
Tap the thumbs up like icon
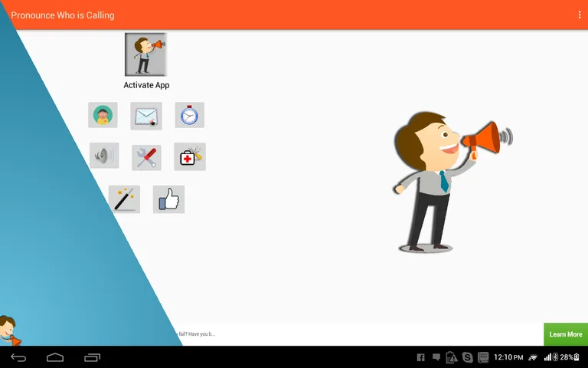pos(168,199)
